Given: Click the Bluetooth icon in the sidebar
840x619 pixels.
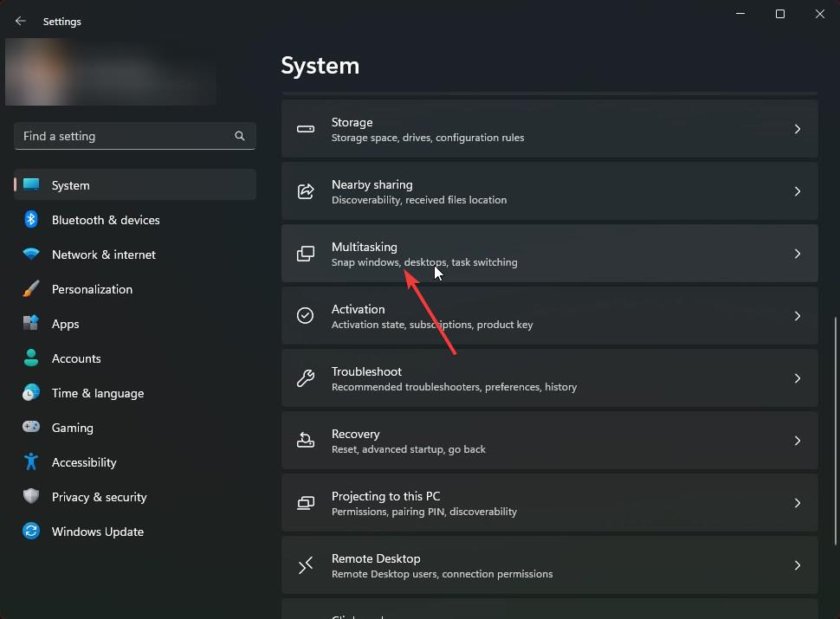Looking at the screenshot, I should click(31, 220).
